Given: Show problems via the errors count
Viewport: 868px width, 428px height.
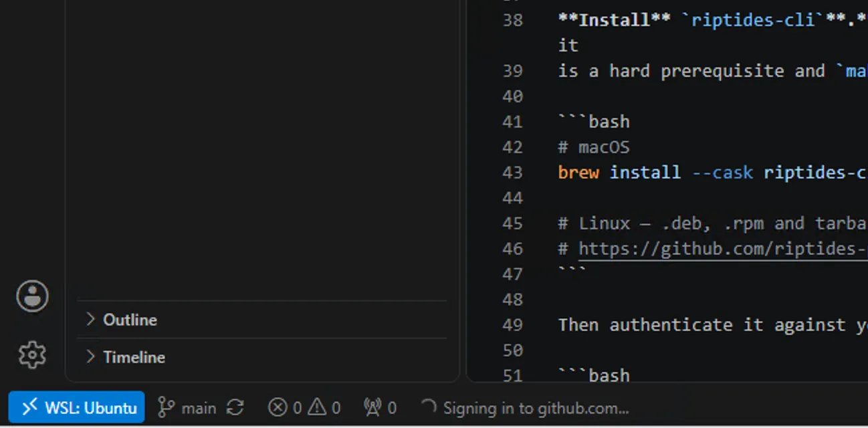Looking at the screenshot, I should [285, 407].
